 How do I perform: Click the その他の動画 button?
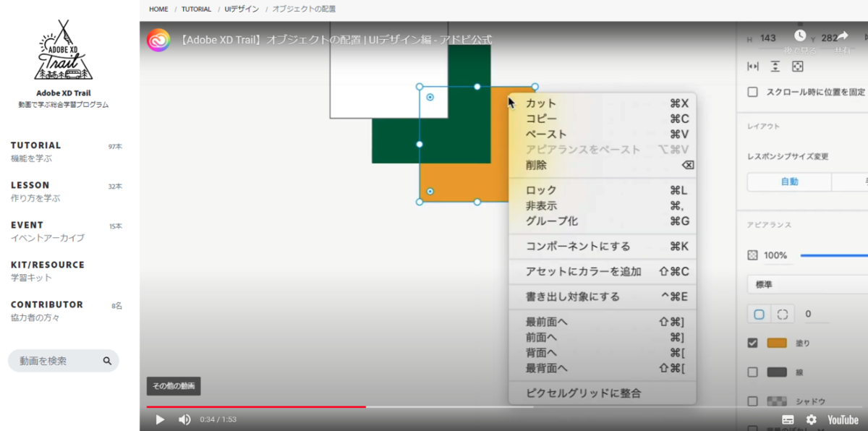coord(174,386)
